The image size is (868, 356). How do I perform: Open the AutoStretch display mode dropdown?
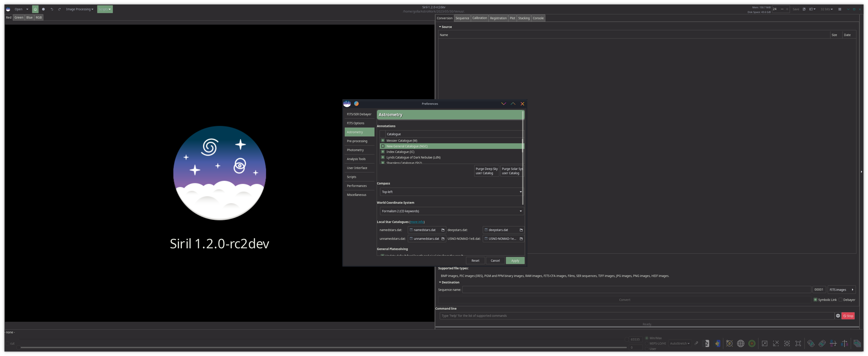(x=680, y=343)
